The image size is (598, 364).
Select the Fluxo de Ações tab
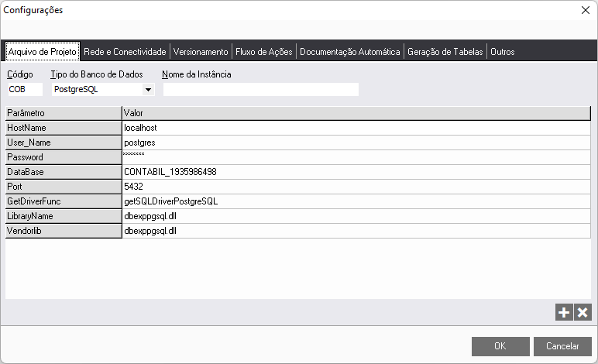[x=263, y=52]
